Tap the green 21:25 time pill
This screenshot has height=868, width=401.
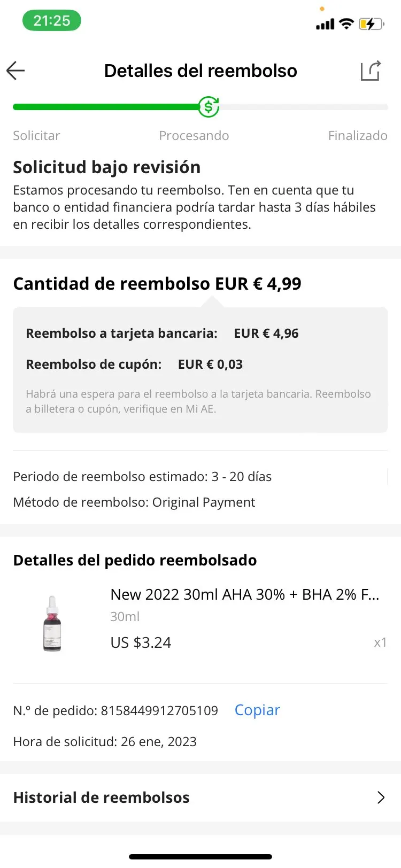pyautogui.click(x=51, y=21)
